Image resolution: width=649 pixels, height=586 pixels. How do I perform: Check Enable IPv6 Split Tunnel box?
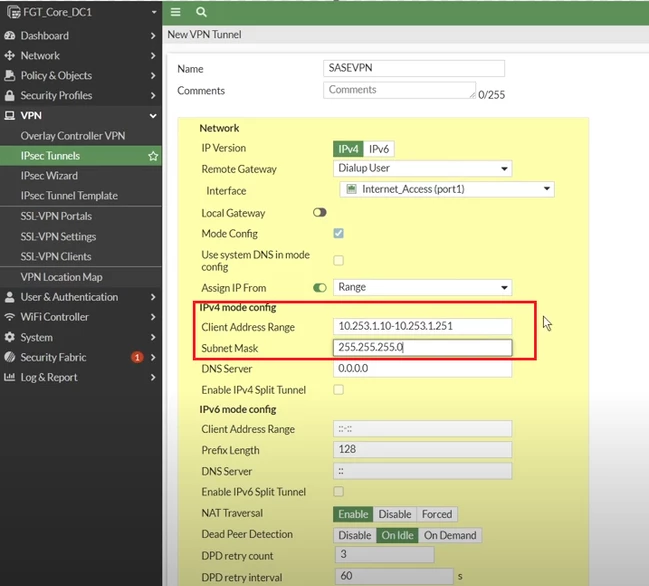[339, 492]
